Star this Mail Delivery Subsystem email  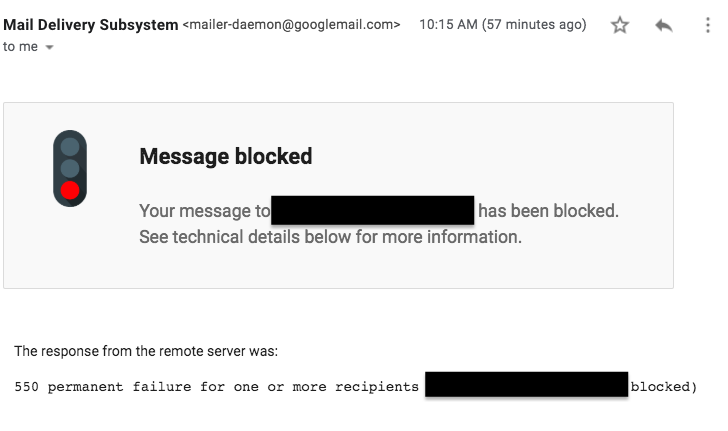tap(620, 26)
